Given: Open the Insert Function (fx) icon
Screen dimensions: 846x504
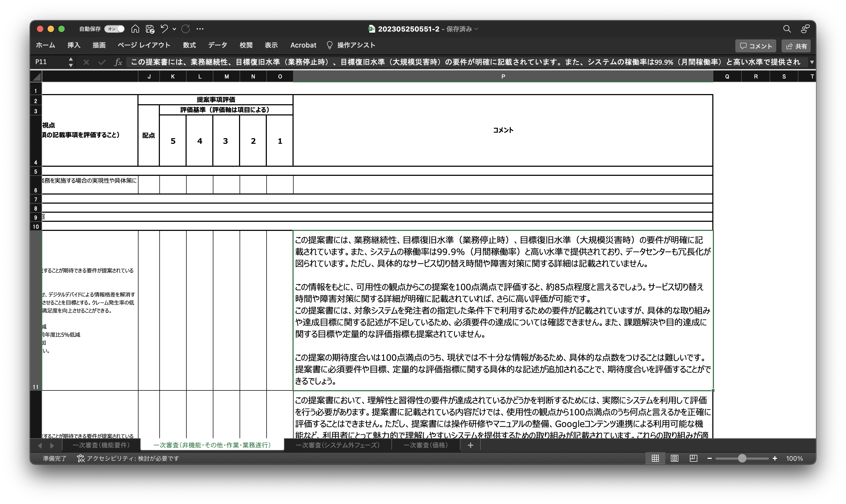Looking at the screenshot, I should coord(118,62).
